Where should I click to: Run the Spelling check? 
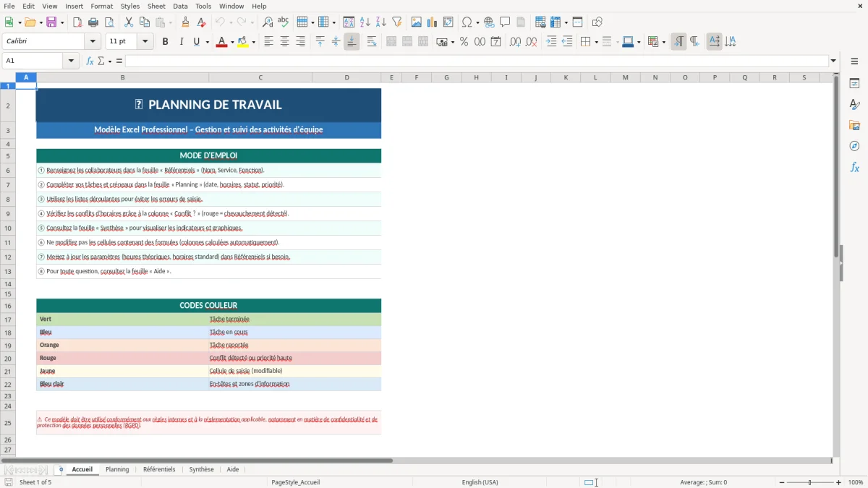[x=284, y=22]
